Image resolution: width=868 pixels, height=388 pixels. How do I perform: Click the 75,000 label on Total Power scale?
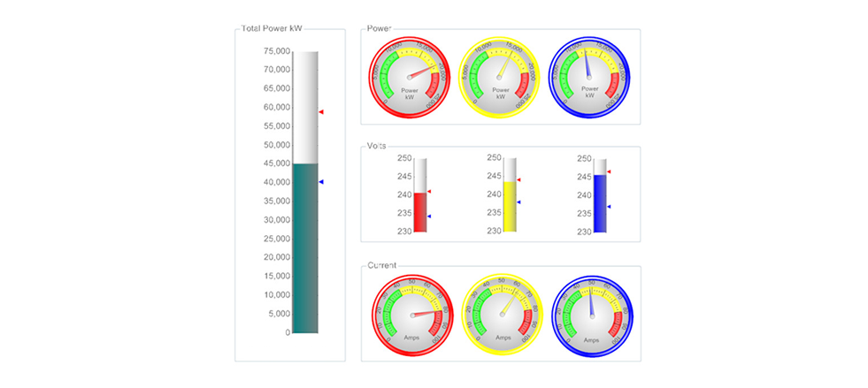tap(277, 51)
